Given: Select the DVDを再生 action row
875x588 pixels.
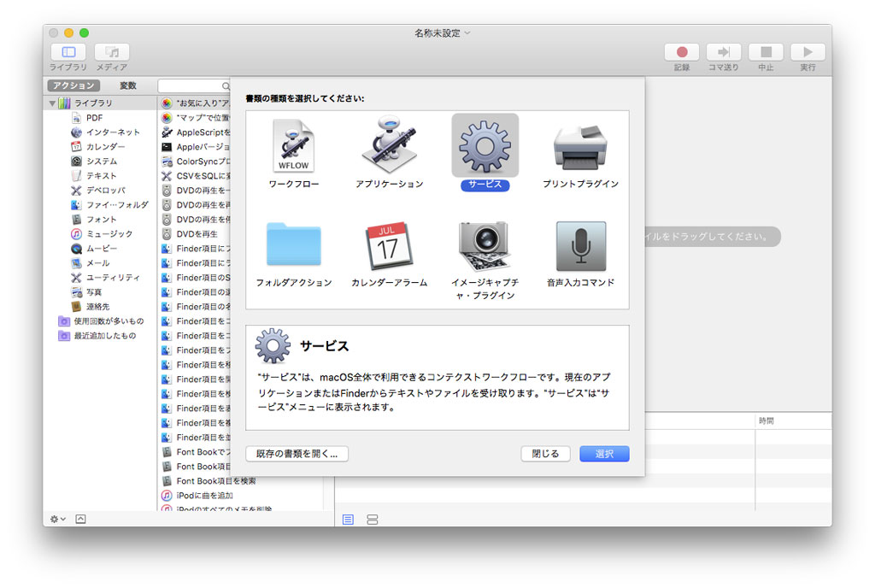Looking at the screenshot, I should [195, 234].
